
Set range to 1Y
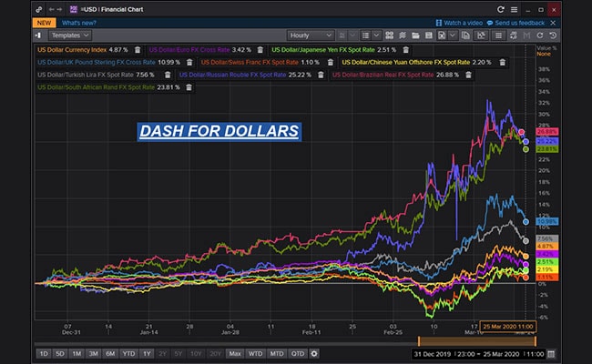147,354
